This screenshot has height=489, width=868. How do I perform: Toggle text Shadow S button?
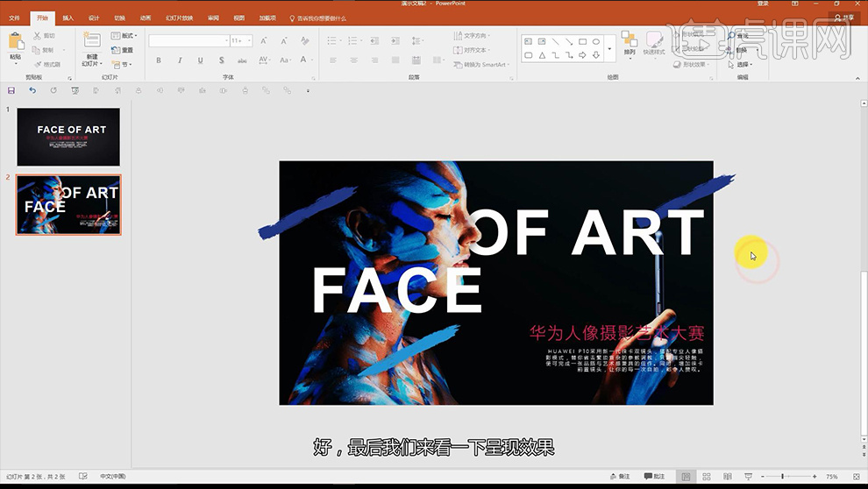pyautogui.click(x=221, y=60)
